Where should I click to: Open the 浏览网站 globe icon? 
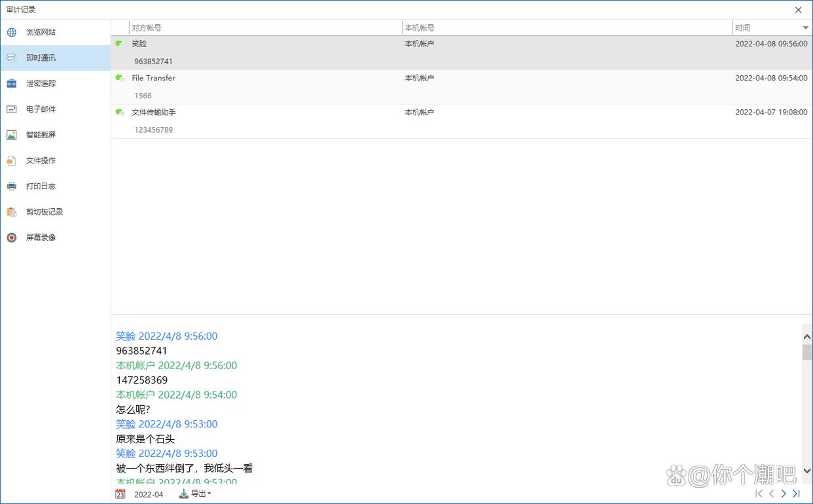tap(12, 32)
